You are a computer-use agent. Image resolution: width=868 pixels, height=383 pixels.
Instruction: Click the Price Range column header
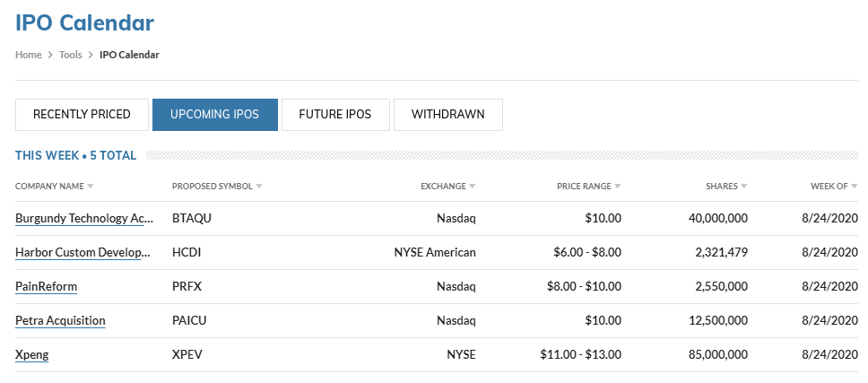[584, 187]
